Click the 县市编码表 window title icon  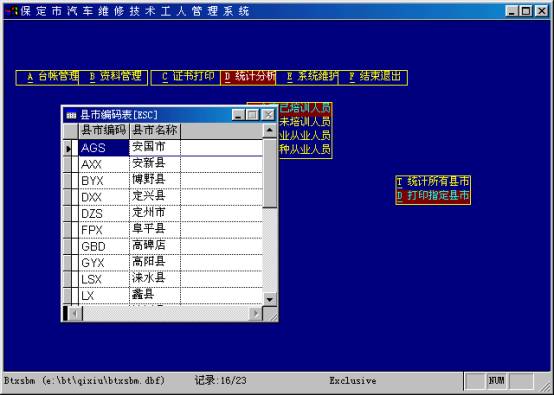(71, 115)
